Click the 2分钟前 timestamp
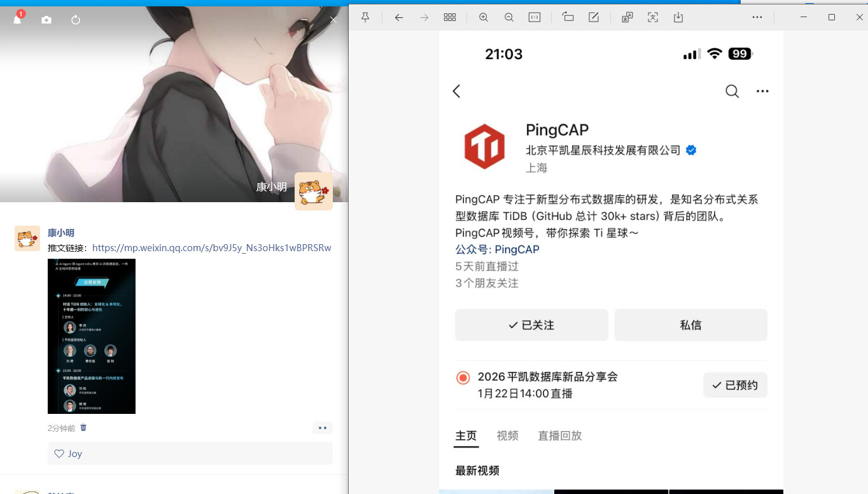This screenshot has height=494, width=868. [x=61, y=429]
